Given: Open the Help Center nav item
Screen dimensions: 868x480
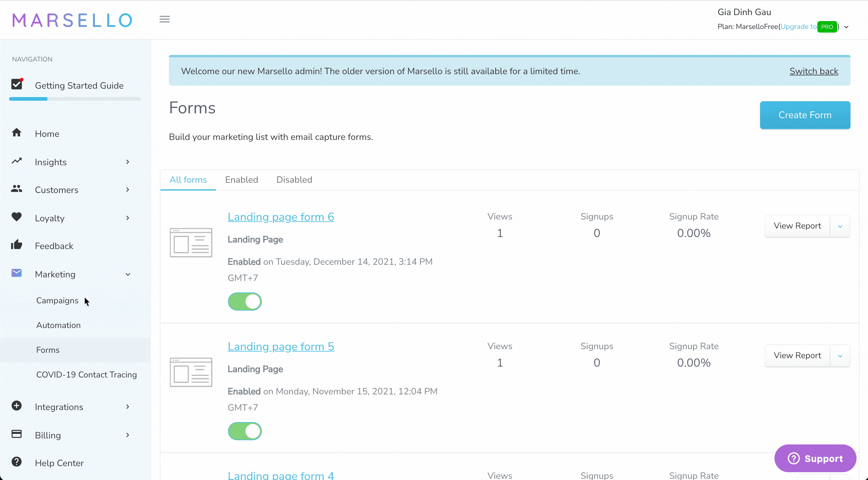Looking at the screenshot, I should pos(59,463).
